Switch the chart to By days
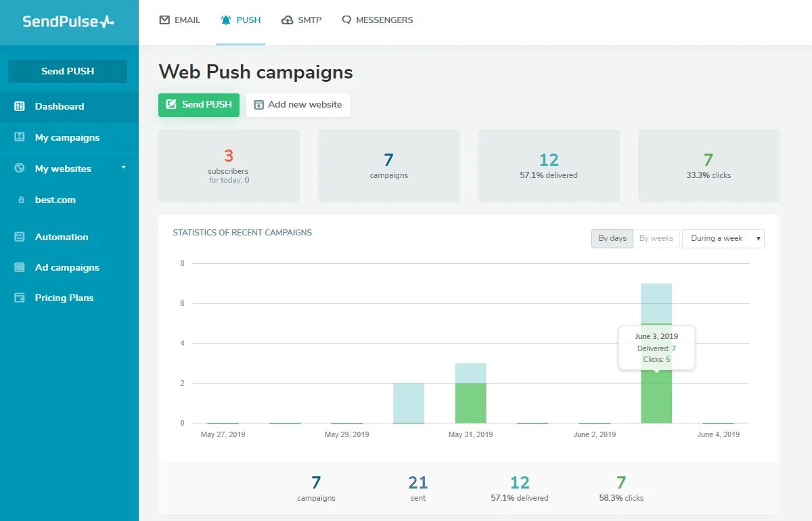The image size is (812, 521). (x=612, y=238)
